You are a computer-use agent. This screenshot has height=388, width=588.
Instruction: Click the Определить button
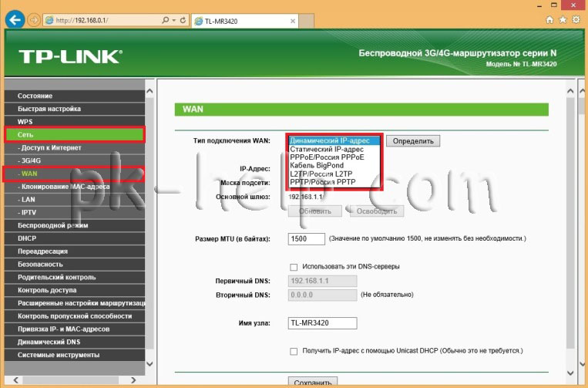point(413,141)
